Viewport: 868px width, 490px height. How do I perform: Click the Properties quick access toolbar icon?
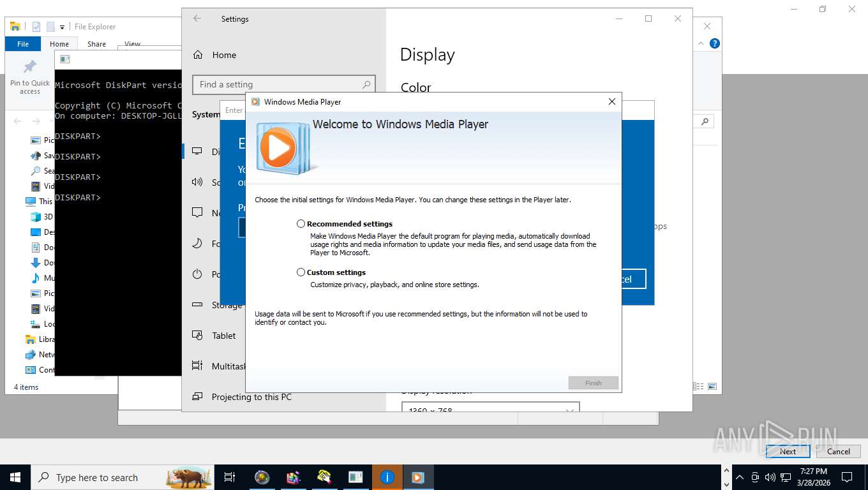point(36,26)
